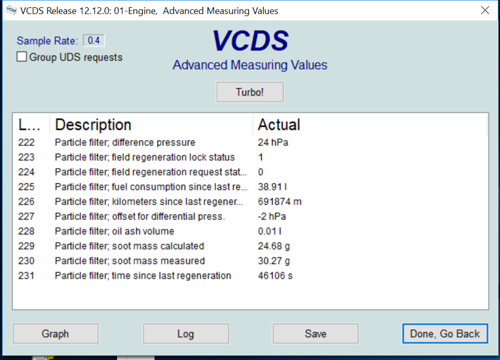Click the Save button
Screen dimensions: 500x360
point(316,333)
